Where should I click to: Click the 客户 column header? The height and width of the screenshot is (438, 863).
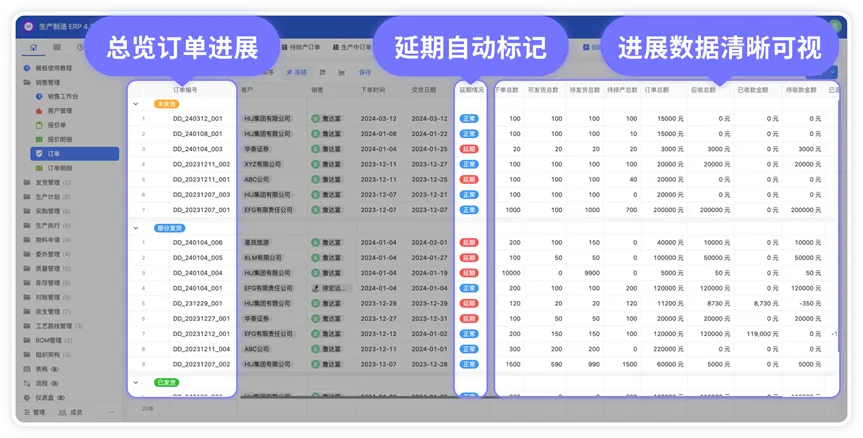[x=247, y=90]
